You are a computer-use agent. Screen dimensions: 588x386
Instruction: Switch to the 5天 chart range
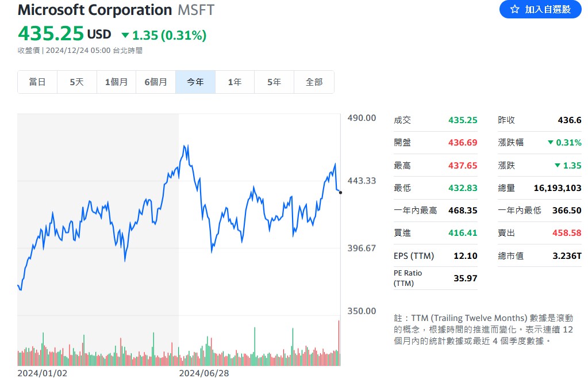point(77,82)
